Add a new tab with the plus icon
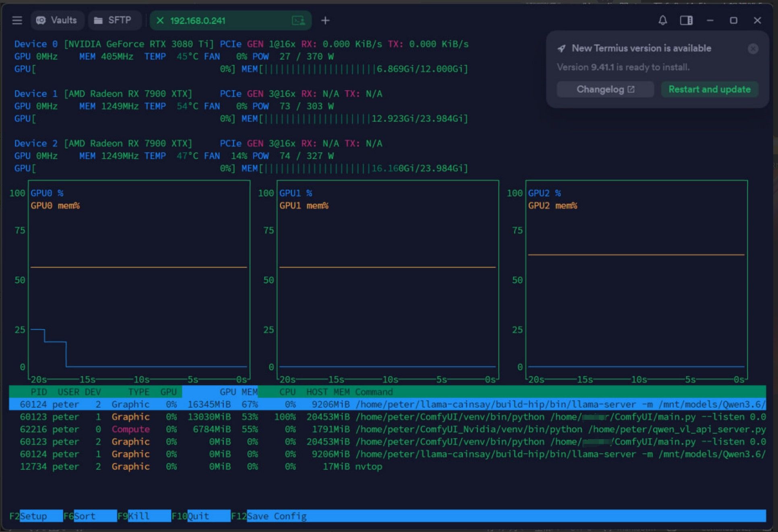 coord(325,21)
